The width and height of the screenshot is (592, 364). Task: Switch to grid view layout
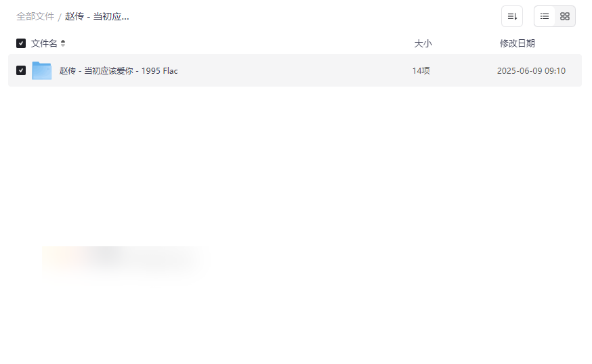point(564,16)
